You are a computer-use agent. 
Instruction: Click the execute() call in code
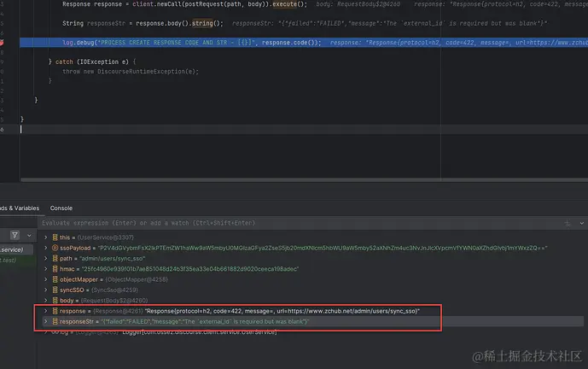(289, 4)
